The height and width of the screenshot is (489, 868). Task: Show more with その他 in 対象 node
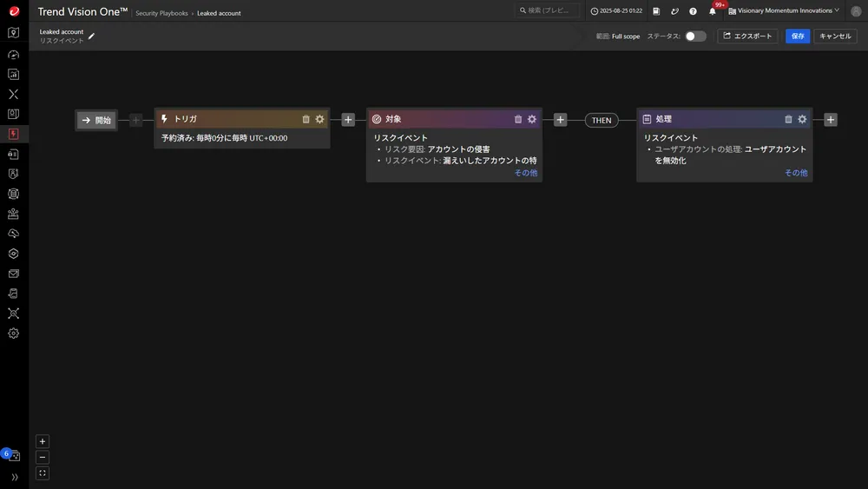(x=525, y=173)
